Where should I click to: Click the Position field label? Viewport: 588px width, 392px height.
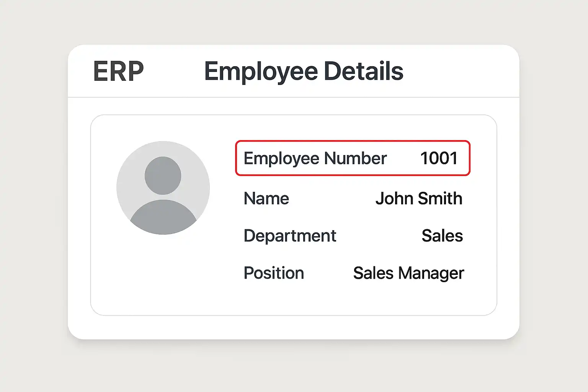coord(274,273)
